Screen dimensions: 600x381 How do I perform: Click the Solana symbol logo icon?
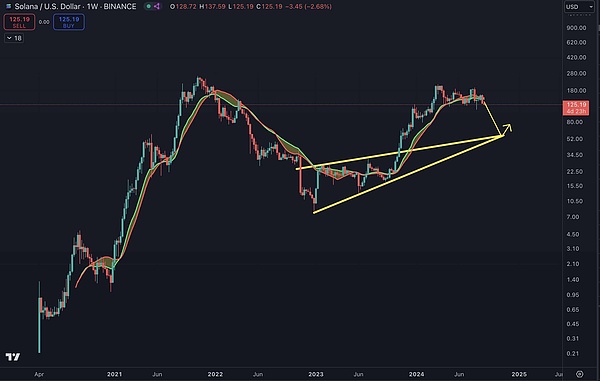pyautogui.click(x=8, y=7)
